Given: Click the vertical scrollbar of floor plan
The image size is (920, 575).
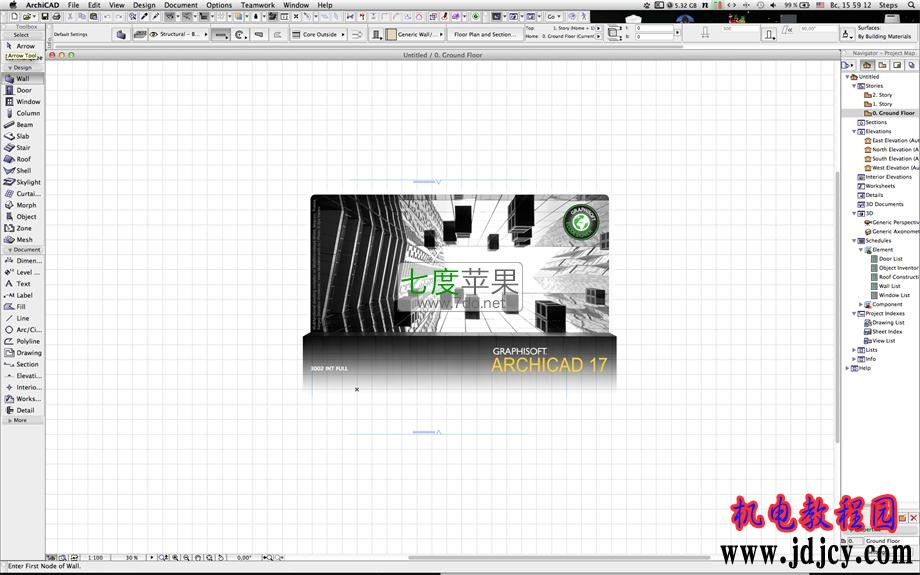Looking at the screenshot, I should (x=837, y=307).
